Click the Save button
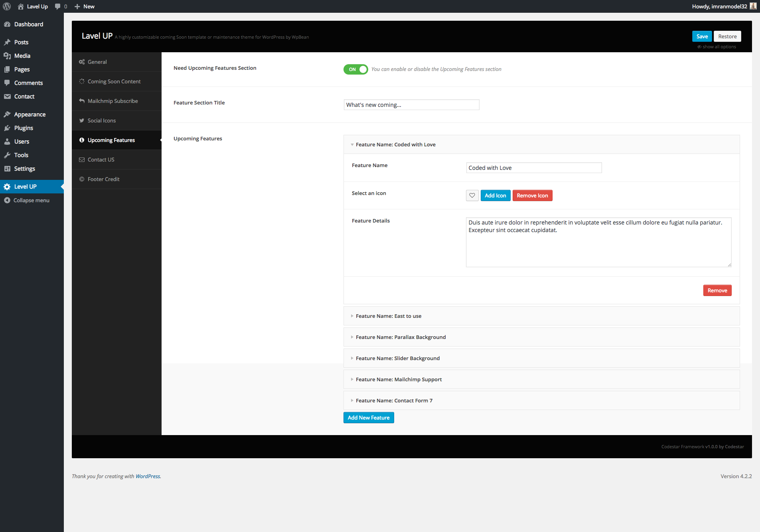Viewport: 760px width, 532px height. click(x=702, y=36)
